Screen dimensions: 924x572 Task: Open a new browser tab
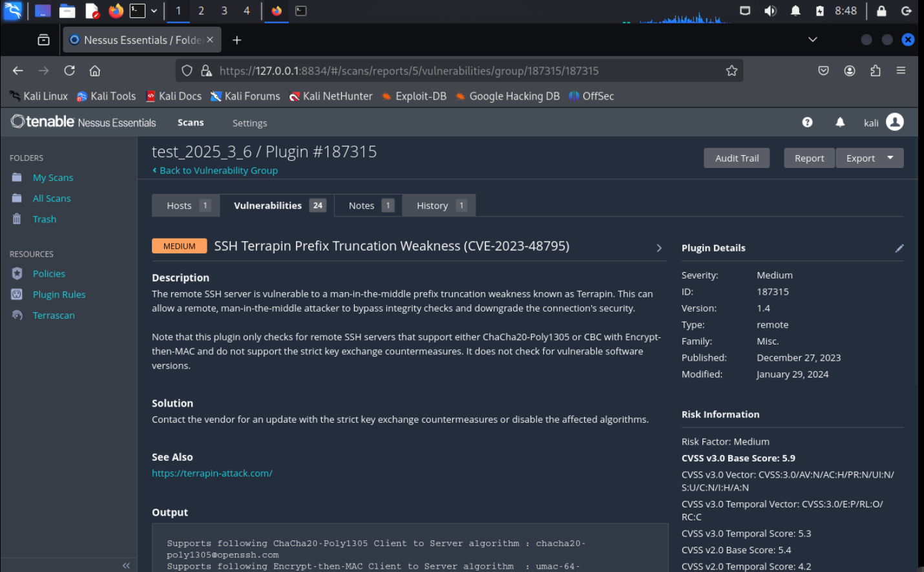click(237, 40)
